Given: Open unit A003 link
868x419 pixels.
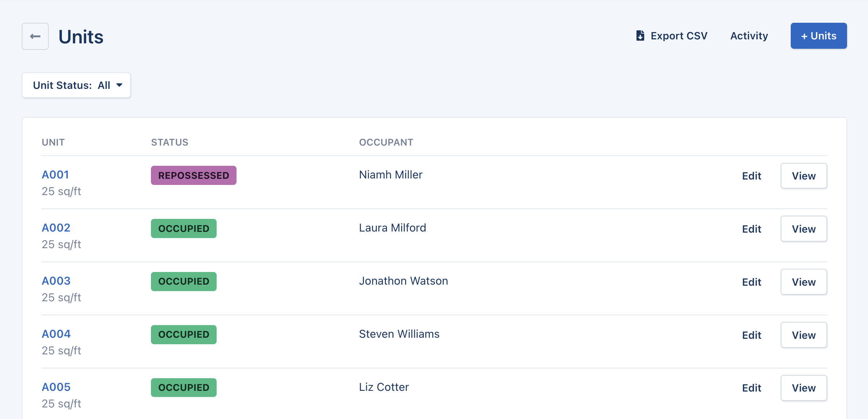Looking at the screenshot, I should 56,281.
